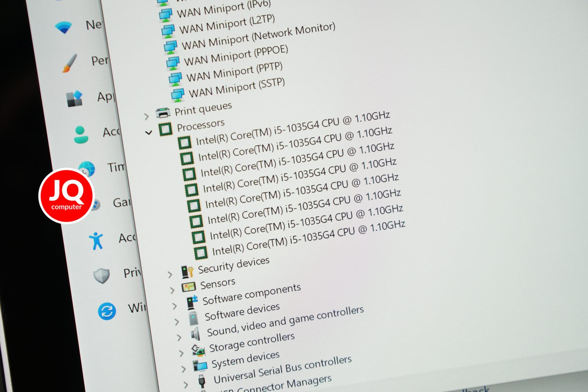Click the Software devices category icon
The height and width of the screenshot is (392, 588).
point(193,318)
